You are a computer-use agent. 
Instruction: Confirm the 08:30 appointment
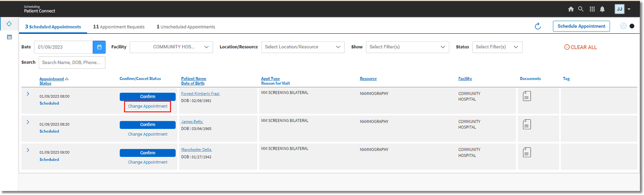pos(148,125)
